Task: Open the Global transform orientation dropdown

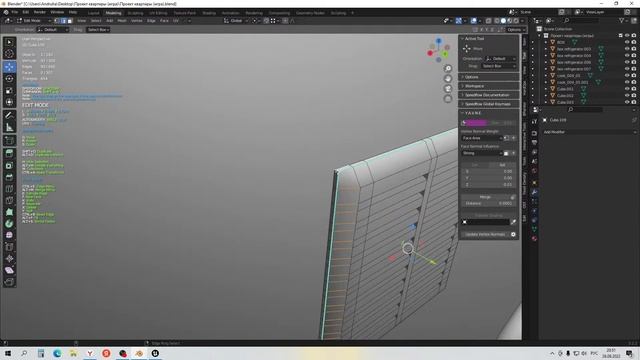Action: tap(236, 21)
